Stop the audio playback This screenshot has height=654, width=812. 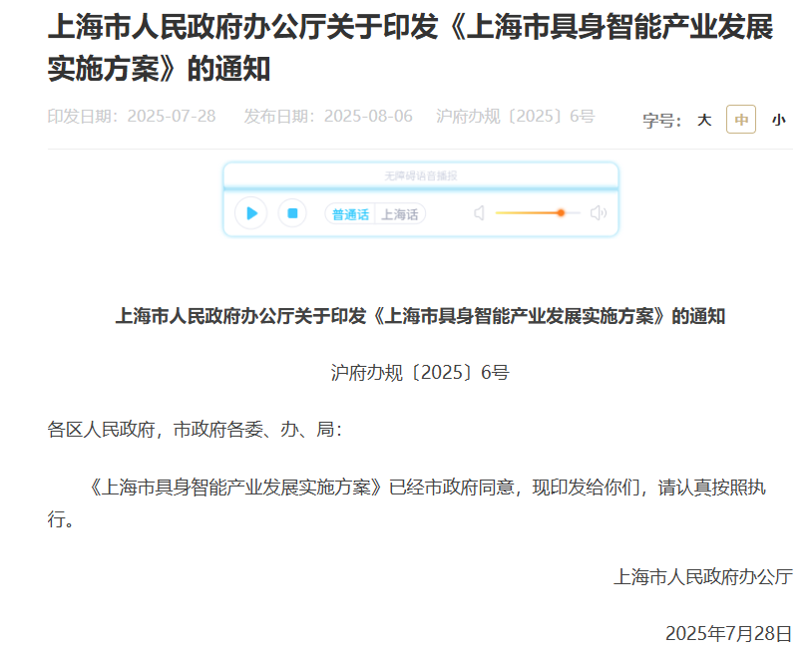292,213
